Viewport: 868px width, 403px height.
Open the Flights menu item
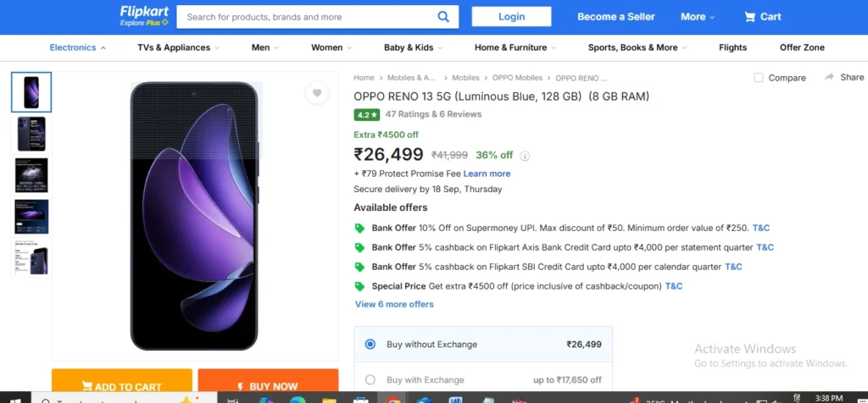[732, 47]
